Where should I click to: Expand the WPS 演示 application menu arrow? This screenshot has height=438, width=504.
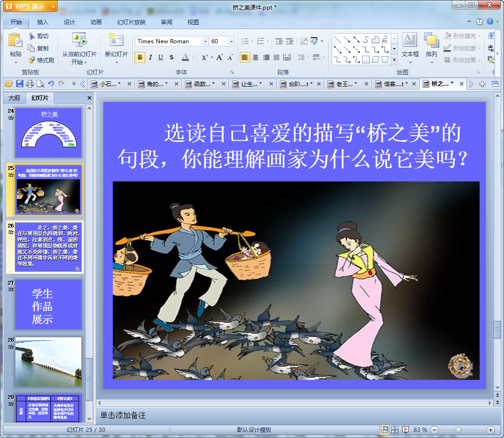click(54, 6)
